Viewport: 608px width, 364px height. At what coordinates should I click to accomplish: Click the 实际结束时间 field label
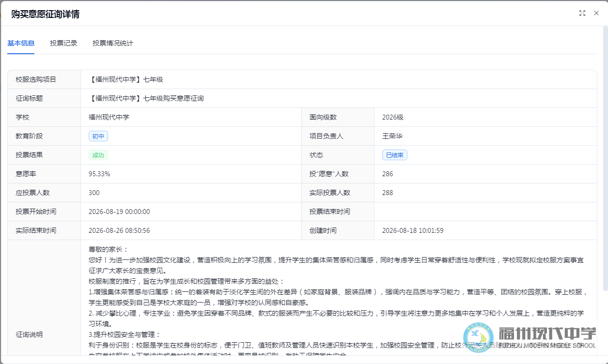tap(36, 230)
